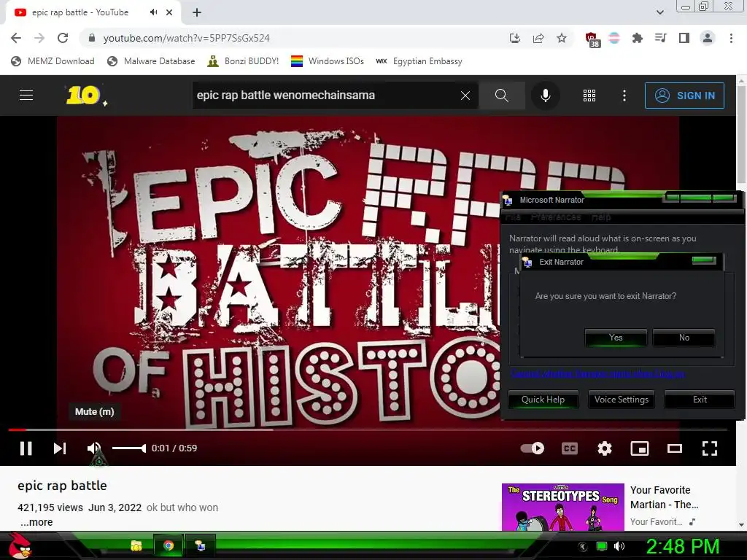Open the MEMZ Download bookmark
Image resolution: width=747 pixels, height=560 pixels.
pos(53,61)
